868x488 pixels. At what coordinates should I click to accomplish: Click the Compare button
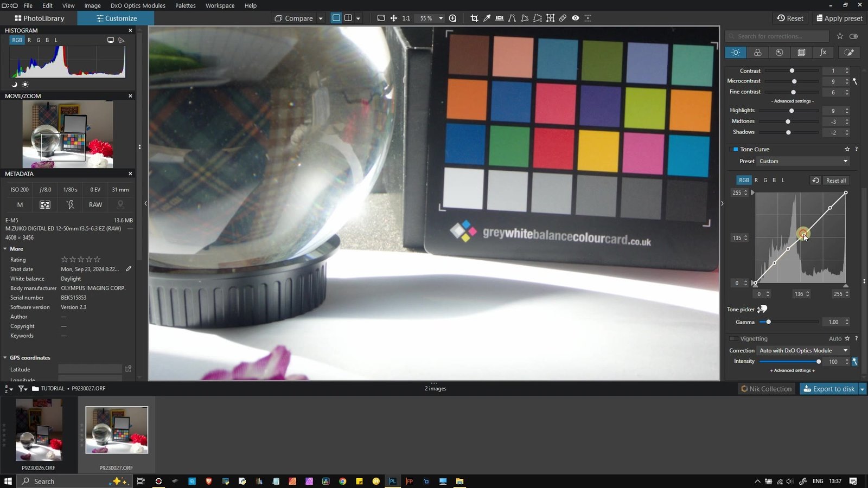(293, 18)
